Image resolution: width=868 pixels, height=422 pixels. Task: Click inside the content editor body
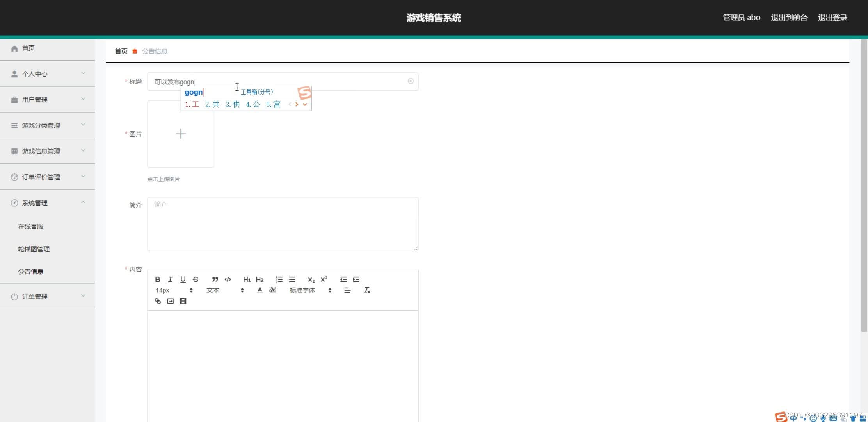point(283,366)
